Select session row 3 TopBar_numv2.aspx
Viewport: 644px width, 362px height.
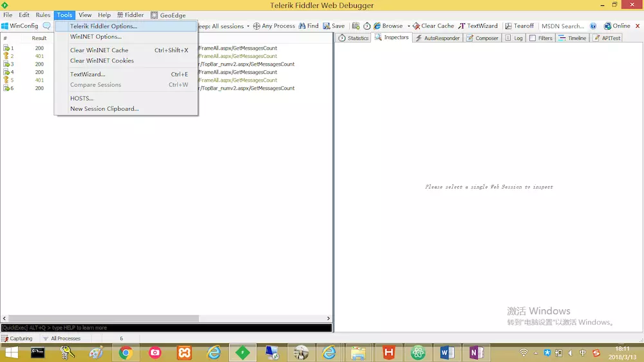[x=166, y=64]
